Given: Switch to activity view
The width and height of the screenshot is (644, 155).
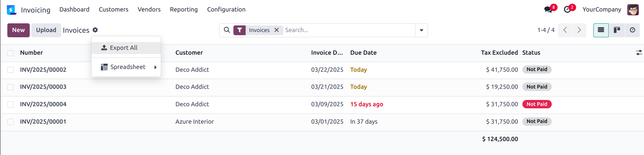Looking at the screenshot, I should (632, 30).
